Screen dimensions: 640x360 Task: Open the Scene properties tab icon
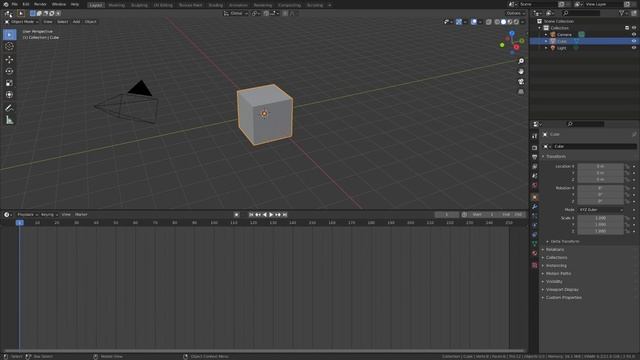click(535, 176)
